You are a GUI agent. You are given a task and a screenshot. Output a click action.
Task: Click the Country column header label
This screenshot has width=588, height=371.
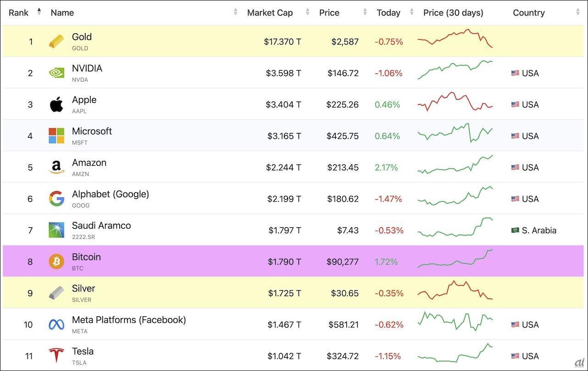[x=529, y=13]
